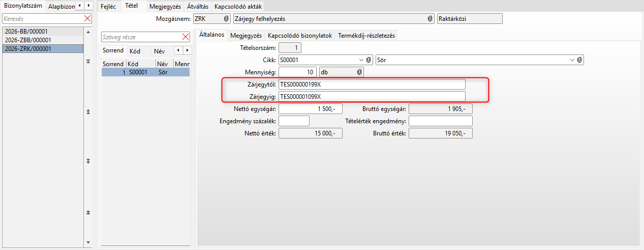Go one page down in document list

88,161
